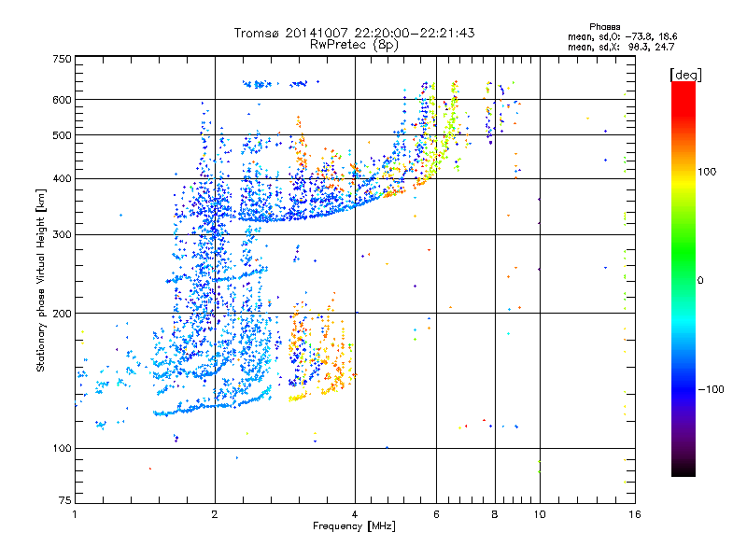Screen dimensions: 747x560
Task: Click the colorbar tick label "-100"
Action: (711, 389)
